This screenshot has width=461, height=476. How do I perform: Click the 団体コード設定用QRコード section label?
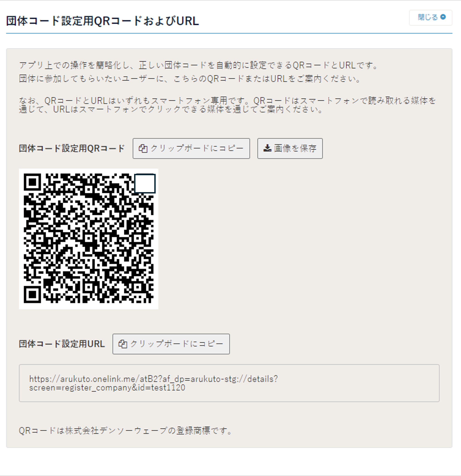[x=72, y=148]
